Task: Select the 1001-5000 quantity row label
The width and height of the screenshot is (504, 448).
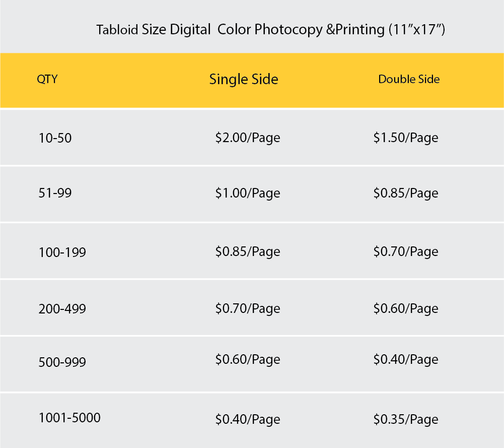Action: tap(69, 418)
